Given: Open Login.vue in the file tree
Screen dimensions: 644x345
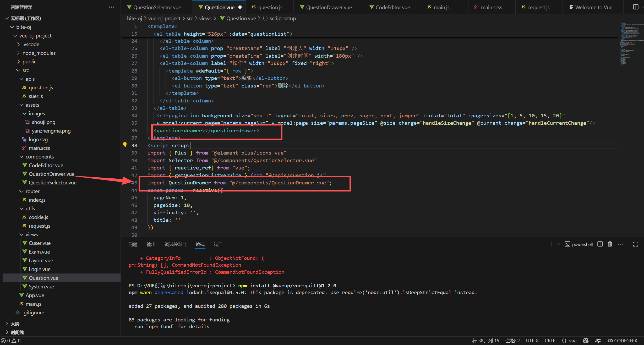Looking at the screenshot, I should coord(39,269).
